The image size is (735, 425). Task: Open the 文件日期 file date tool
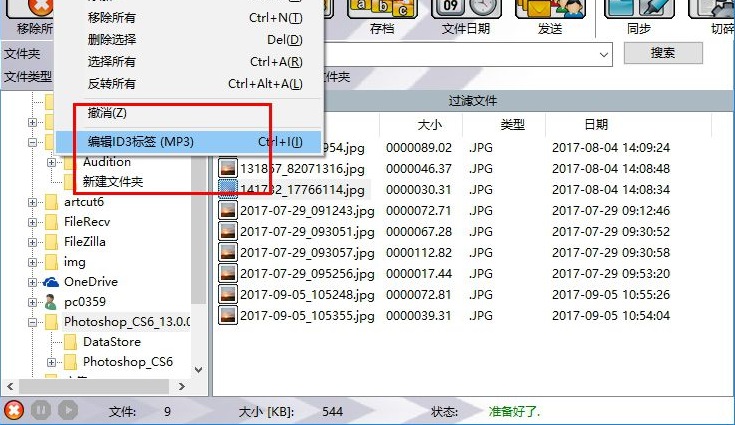[x=465, y=9]
